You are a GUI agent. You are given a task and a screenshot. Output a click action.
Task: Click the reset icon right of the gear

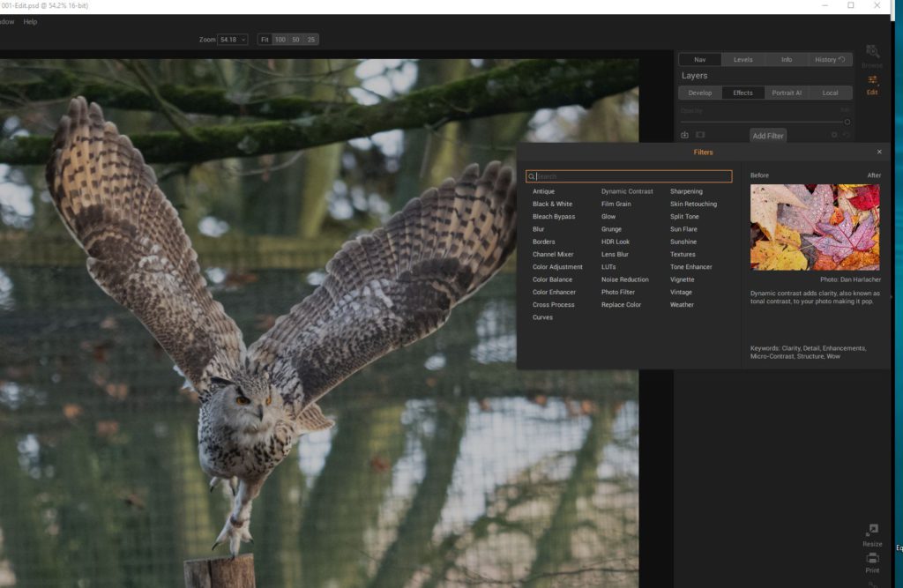(846, 134)
